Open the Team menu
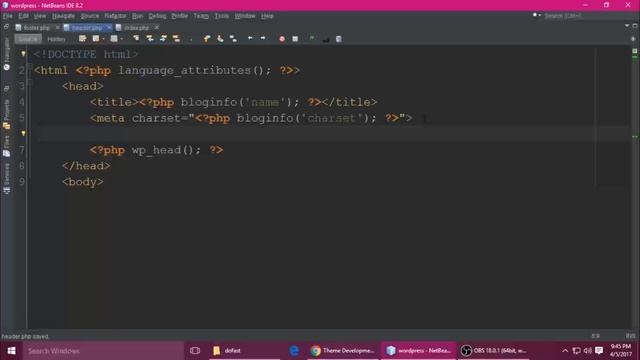Screen dimensions: 640x360 click(x=201, y=16)
